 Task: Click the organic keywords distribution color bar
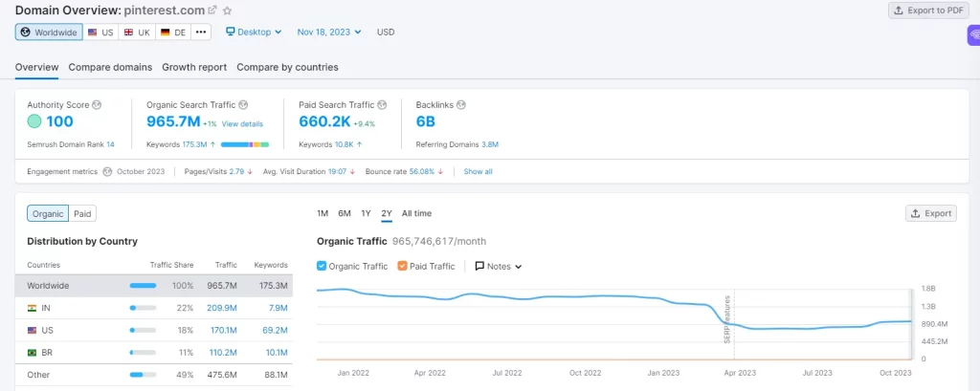coord(245,144)
